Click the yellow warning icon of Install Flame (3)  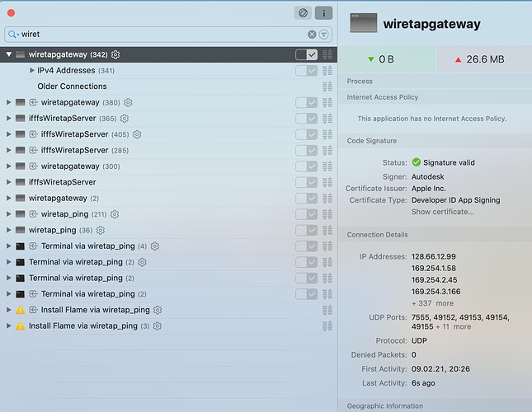coord(21,326)
